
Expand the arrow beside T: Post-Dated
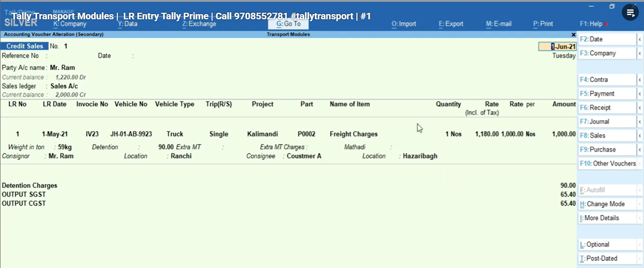(640, 259)
